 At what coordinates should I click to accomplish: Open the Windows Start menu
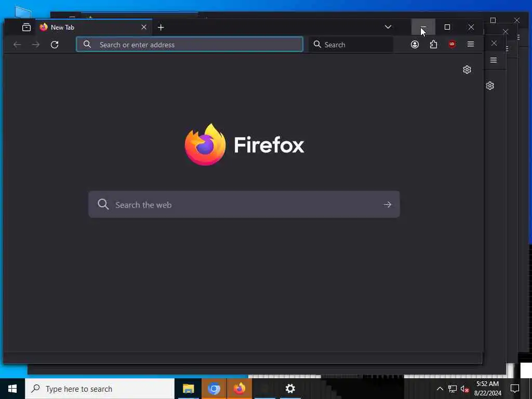pos(12,389)
